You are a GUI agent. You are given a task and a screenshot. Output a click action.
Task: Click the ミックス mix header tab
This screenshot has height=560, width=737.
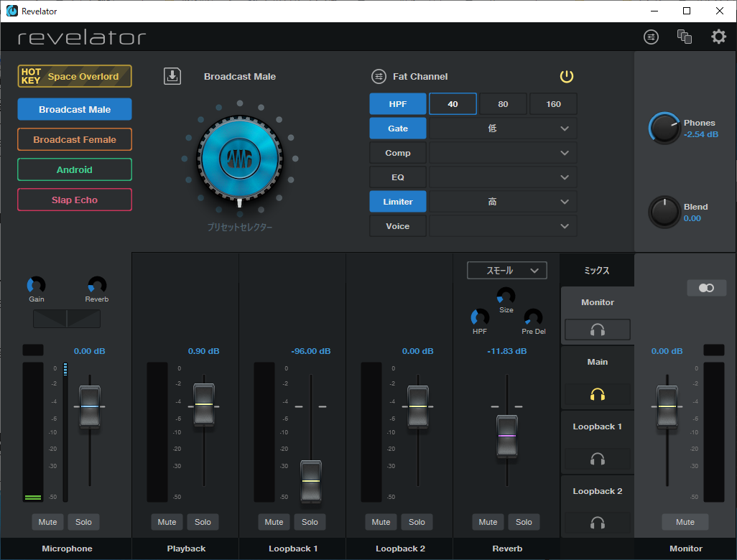click(597, 270)
